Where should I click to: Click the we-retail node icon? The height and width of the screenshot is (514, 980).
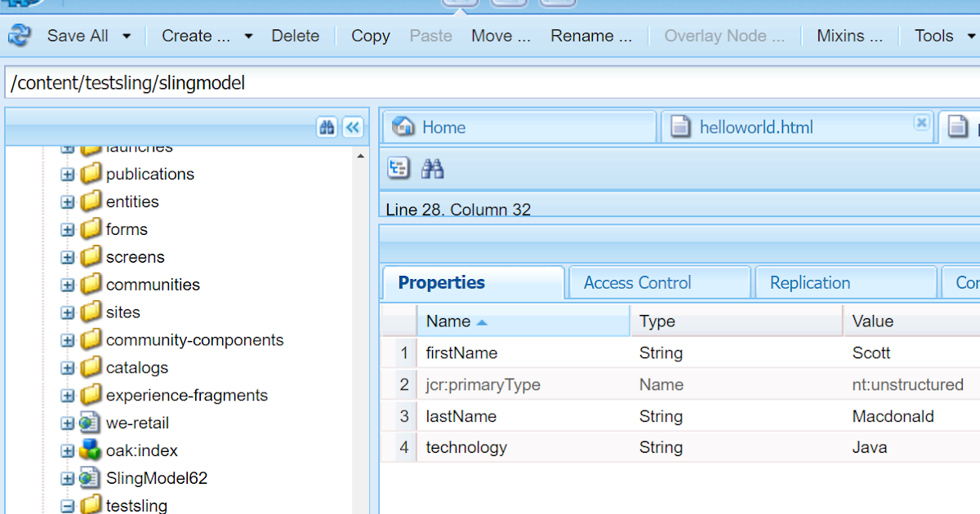[90, 423]
